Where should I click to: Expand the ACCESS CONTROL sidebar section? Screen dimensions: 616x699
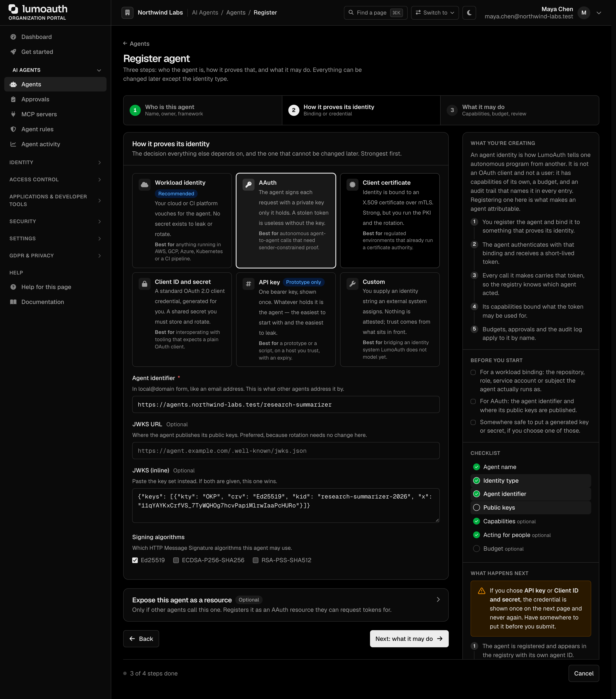pos(55,180)
